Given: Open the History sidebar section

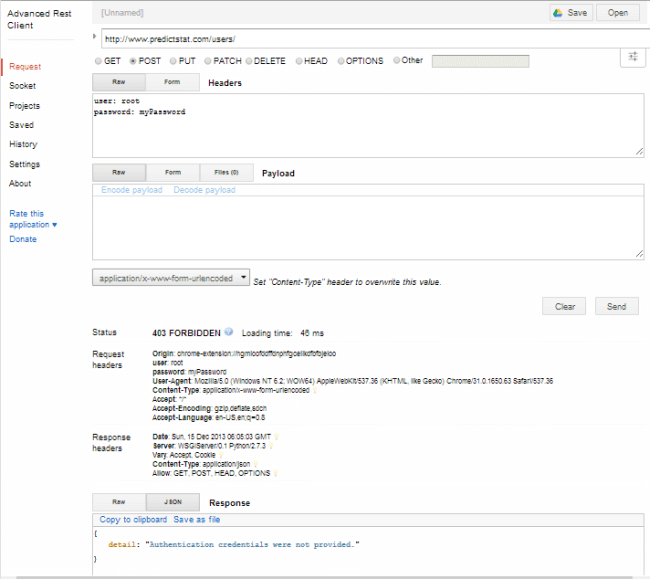Looking at the screenshot, I should 23,144.
